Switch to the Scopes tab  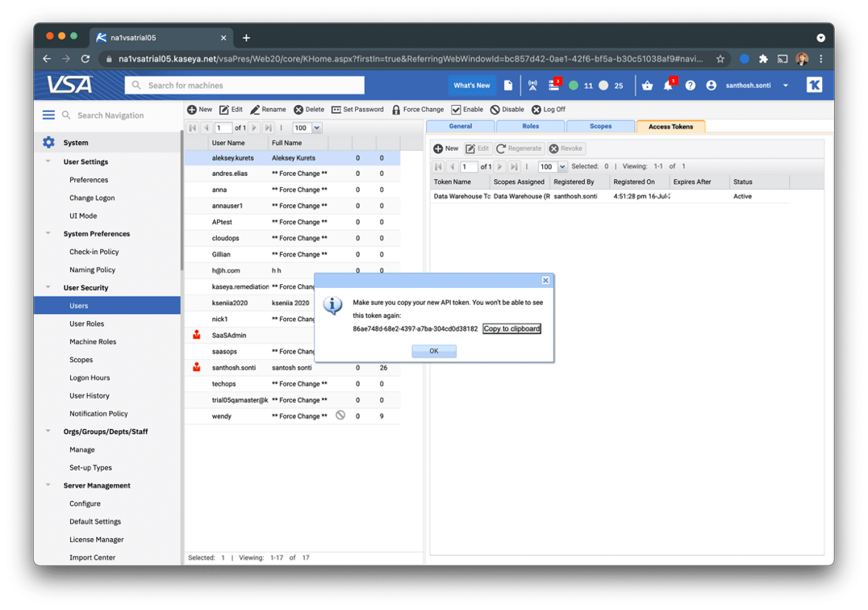[x=601, y=126]
